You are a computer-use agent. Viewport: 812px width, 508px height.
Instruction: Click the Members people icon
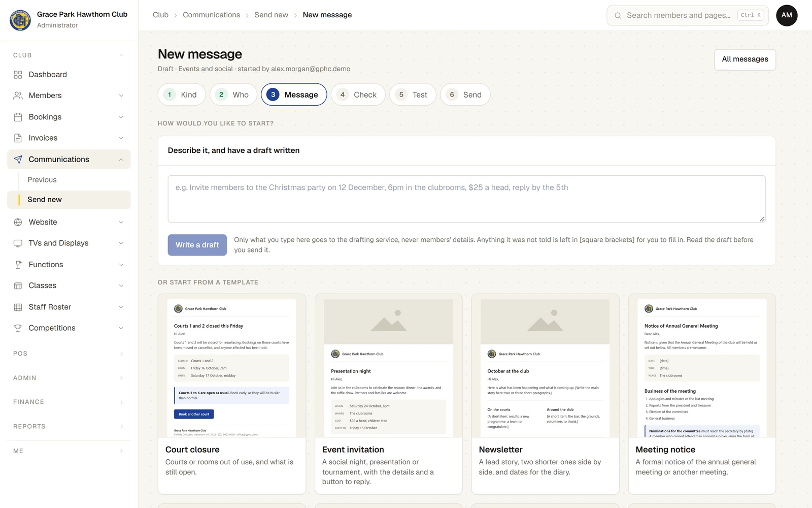18,96
